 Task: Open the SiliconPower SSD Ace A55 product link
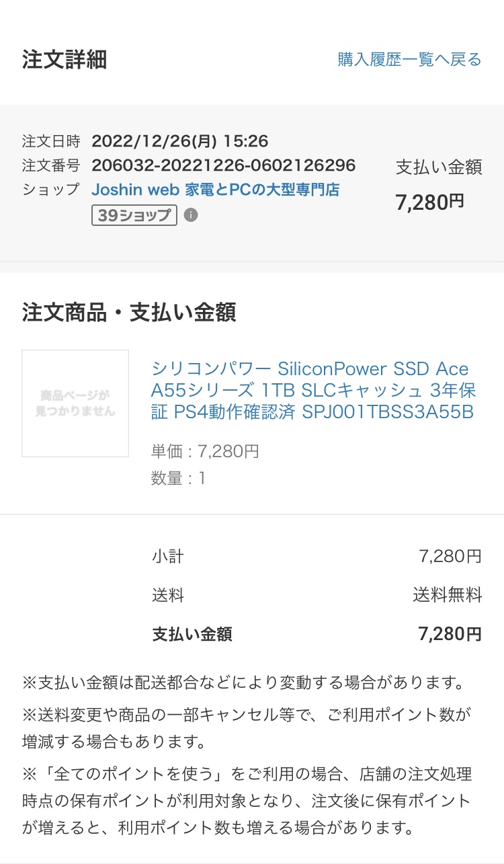tap(312, 390)
